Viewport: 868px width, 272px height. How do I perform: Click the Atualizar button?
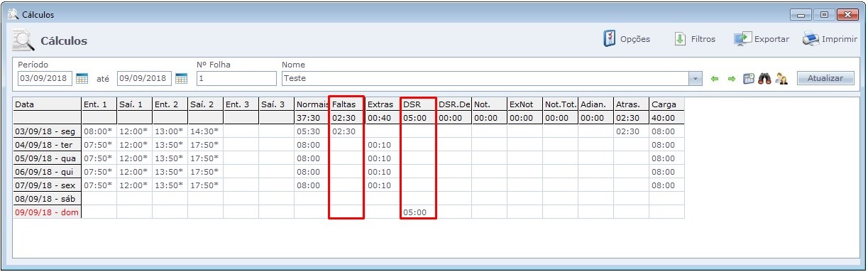point(825,78)
